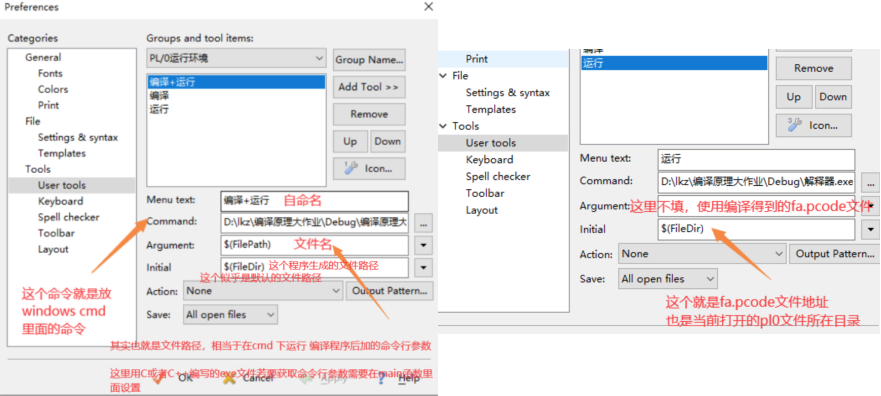
Task: Click Command field in left Preferences window
Action: point(315,222)
